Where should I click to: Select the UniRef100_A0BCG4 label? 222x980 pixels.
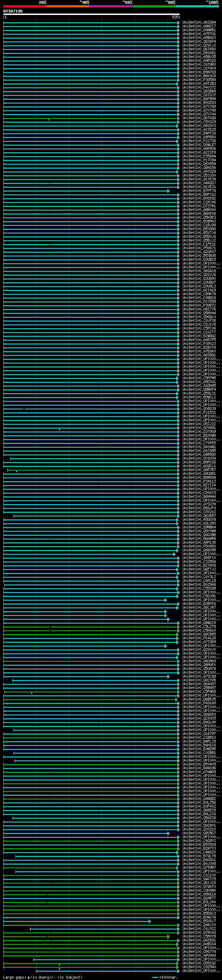click(199, 944)
